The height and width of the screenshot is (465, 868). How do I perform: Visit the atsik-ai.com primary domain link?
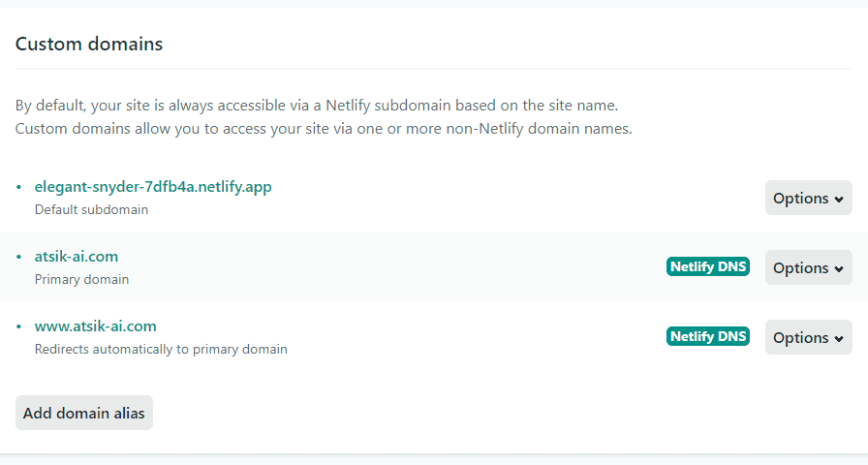coord(77,257)
